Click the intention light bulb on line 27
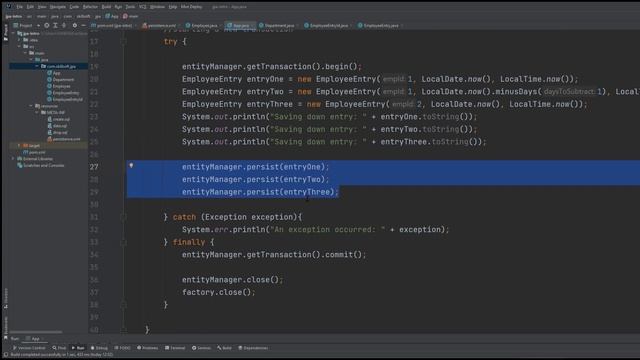640x360 pixels. tap(131, 165)
